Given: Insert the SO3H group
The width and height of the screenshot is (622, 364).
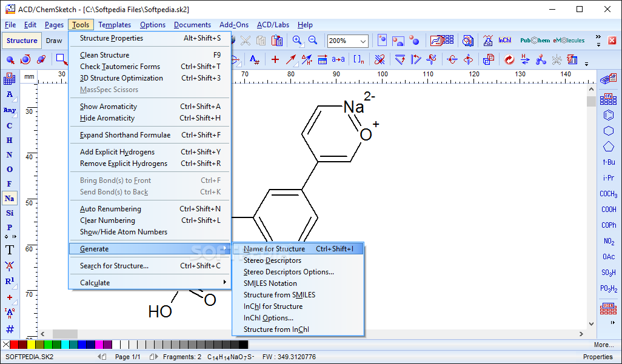Looking at the screenshot, I should click(609, 273).
